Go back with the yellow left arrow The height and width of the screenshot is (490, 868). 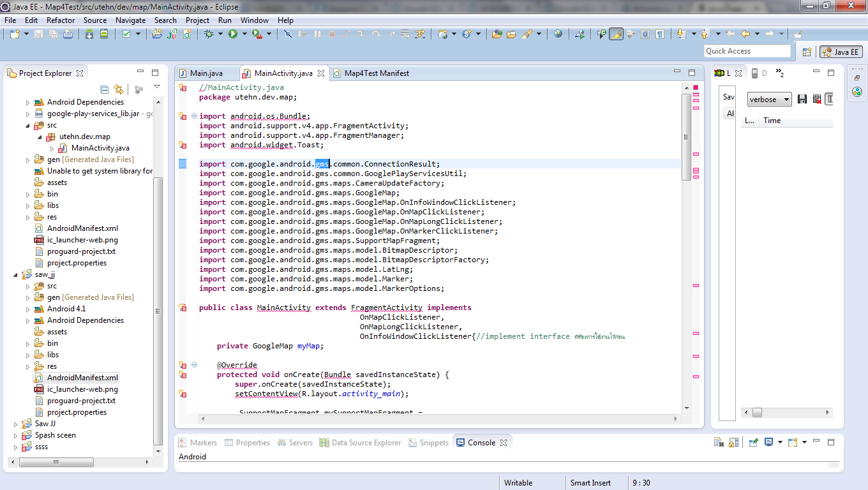tap(745, 34)
